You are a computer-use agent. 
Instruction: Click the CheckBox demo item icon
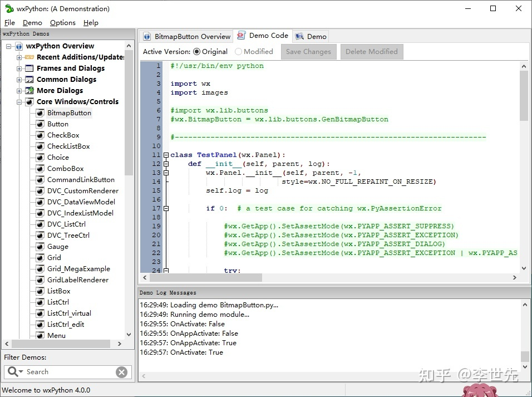[40, 135]
